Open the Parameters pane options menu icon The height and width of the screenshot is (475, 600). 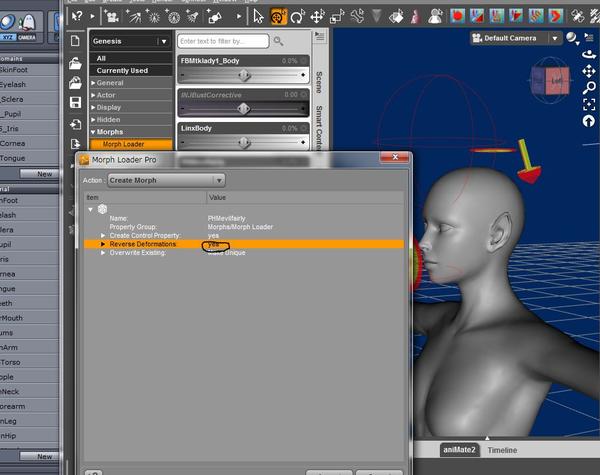pyautogui.click(x=319, y=36)
